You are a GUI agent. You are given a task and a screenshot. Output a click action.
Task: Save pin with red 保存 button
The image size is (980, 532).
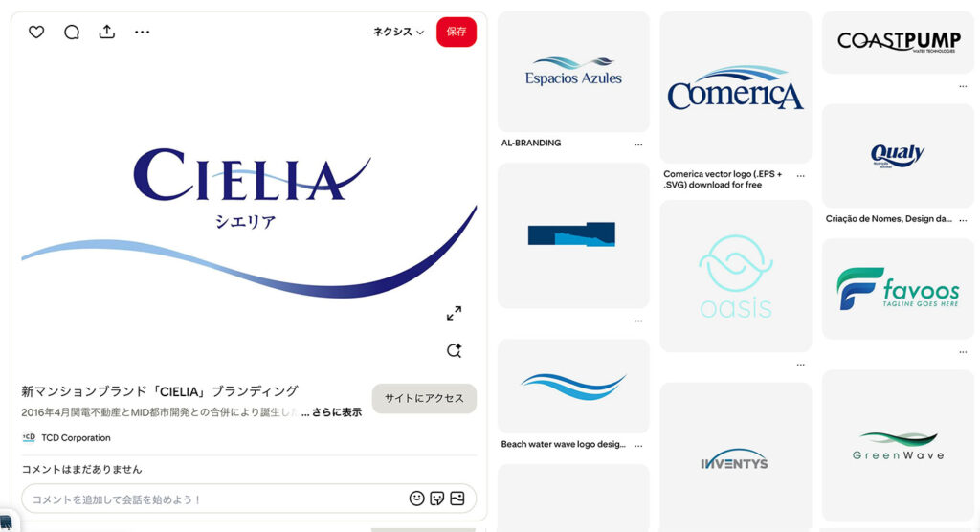[x=457, y=32]
